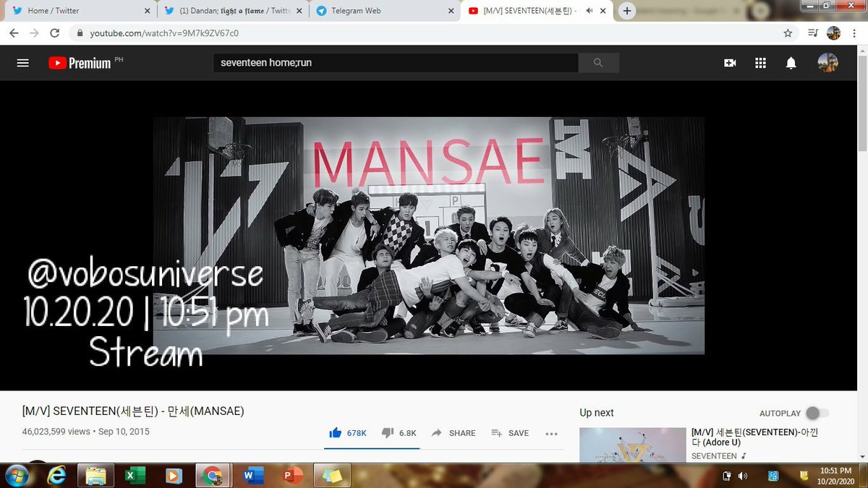Open the Chrome three-dot menu
This screenshot has height=488, width=868.
click(854, 33)
